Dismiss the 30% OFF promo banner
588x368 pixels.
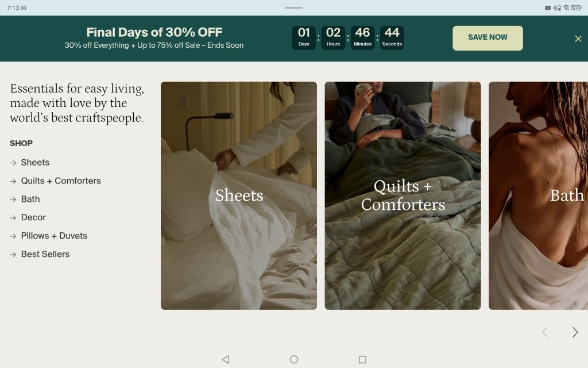578,39
